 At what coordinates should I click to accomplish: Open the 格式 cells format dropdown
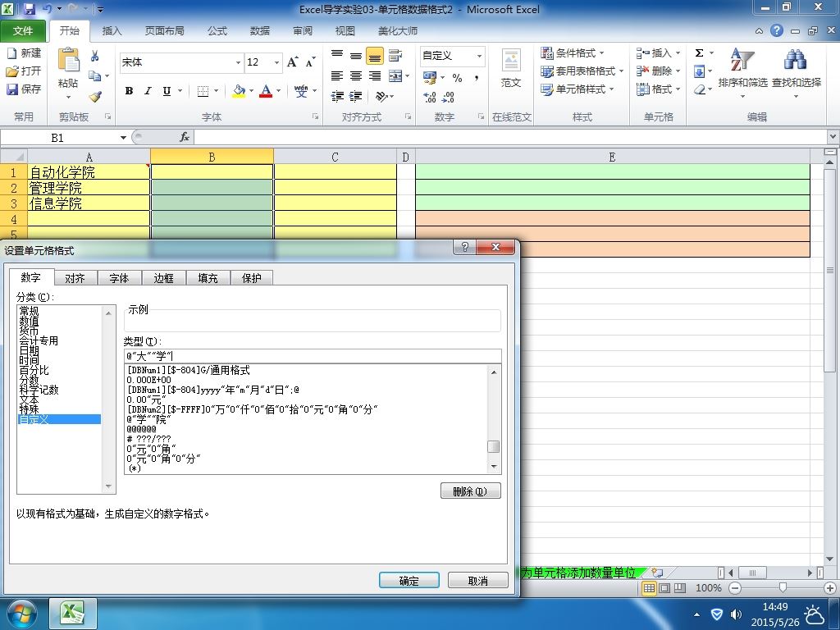click(x=659, y=89)
